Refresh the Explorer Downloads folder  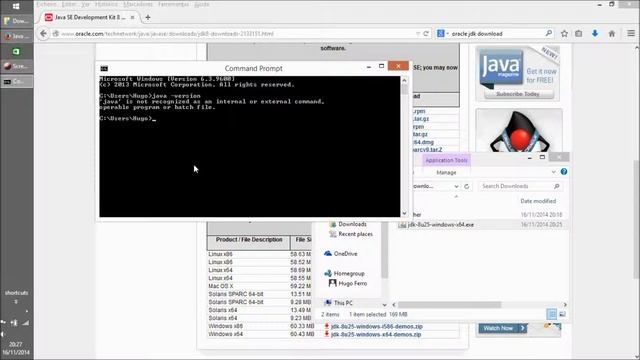[467, 186]
